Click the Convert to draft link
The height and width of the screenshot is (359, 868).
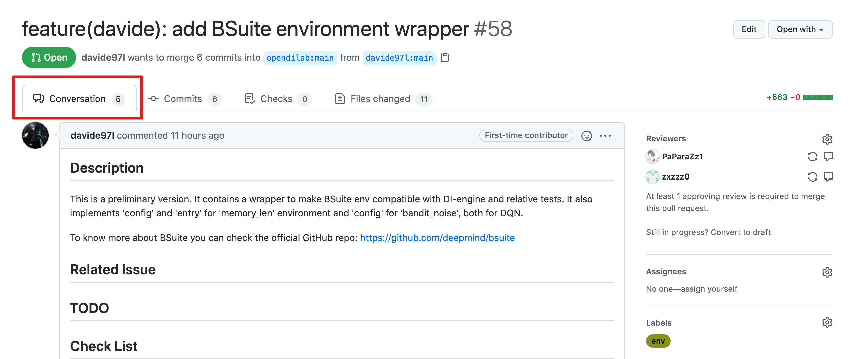[x=740, y=232]
